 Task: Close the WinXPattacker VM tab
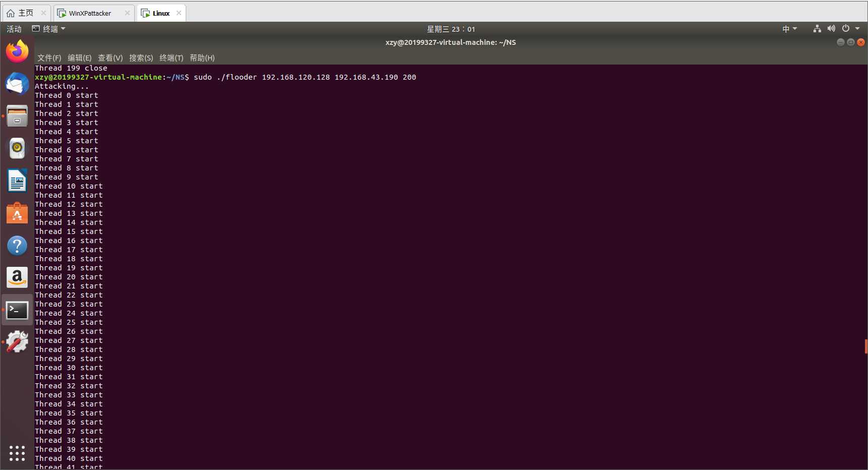click(x=127, y=13)
